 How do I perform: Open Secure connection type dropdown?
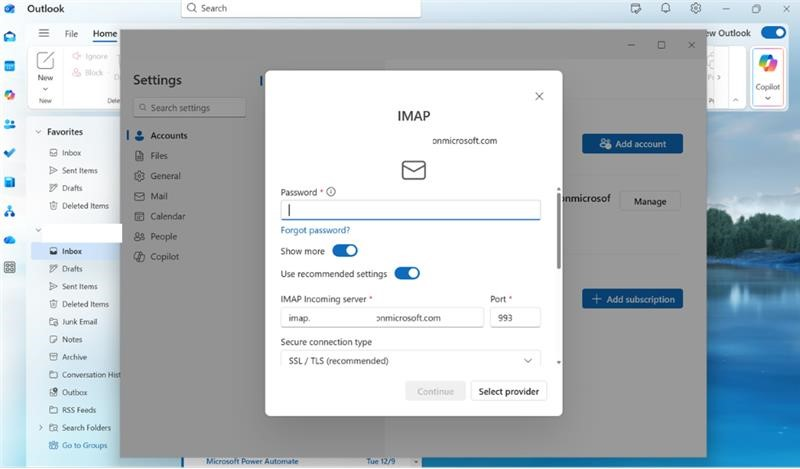pyautogui.click(x=410, y=360)
